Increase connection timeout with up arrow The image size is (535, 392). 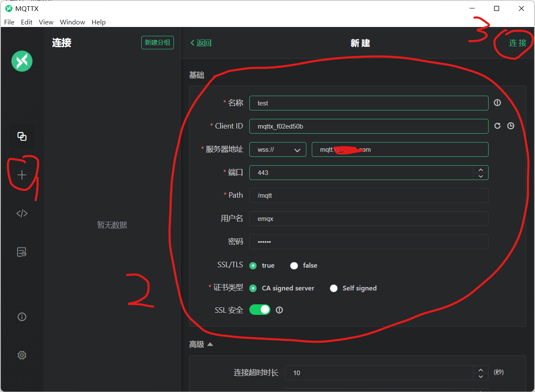[481, 369]
